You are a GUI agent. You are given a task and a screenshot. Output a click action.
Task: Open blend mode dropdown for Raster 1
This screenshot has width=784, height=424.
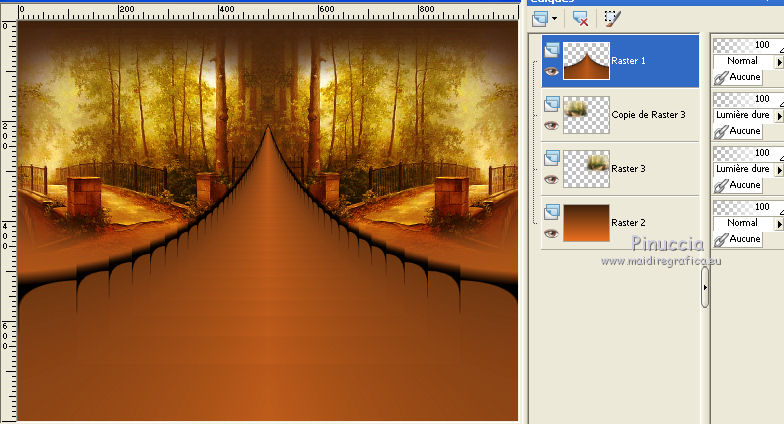[x=779, y=62]
